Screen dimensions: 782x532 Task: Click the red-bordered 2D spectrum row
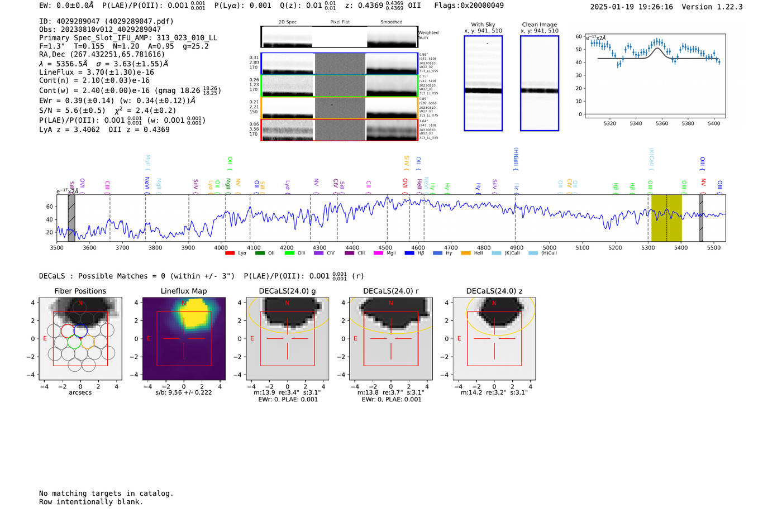click(x=340, y=130)
